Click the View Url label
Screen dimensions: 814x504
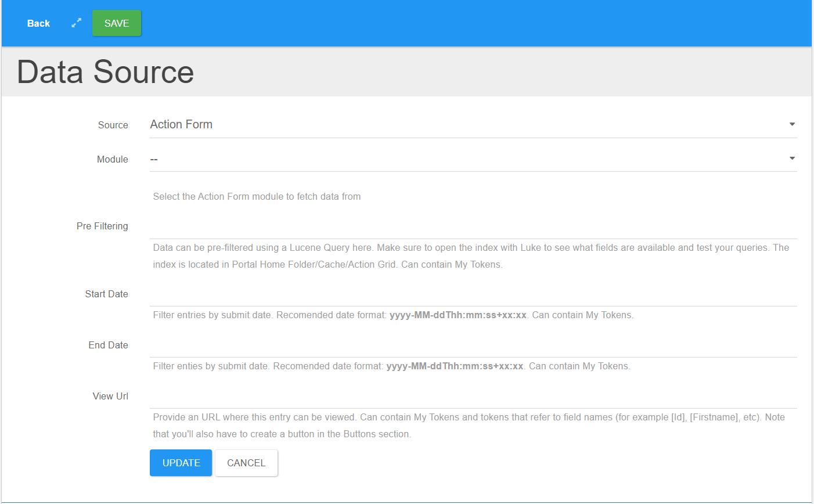[110, 396]
